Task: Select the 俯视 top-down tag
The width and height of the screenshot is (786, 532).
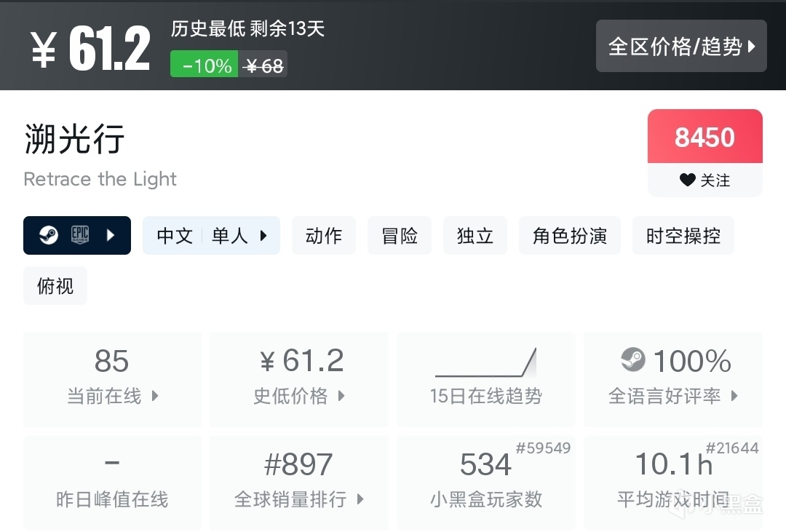Action: tap(55, 286)
